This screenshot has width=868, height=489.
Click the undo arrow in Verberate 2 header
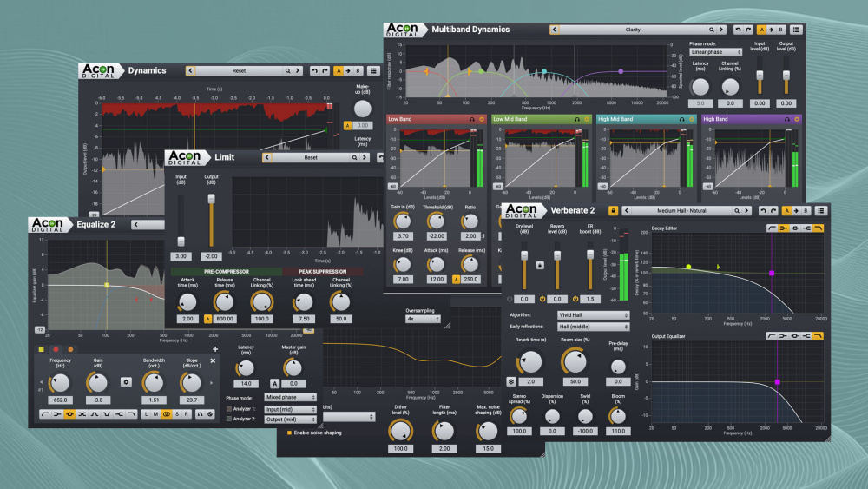click(x=762, y=211)
